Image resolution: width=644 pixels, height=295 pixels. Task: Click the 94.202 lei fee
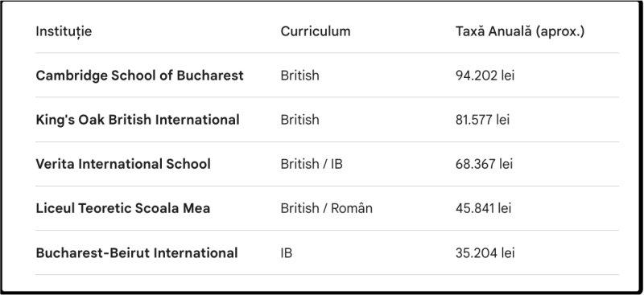point(485,76)
